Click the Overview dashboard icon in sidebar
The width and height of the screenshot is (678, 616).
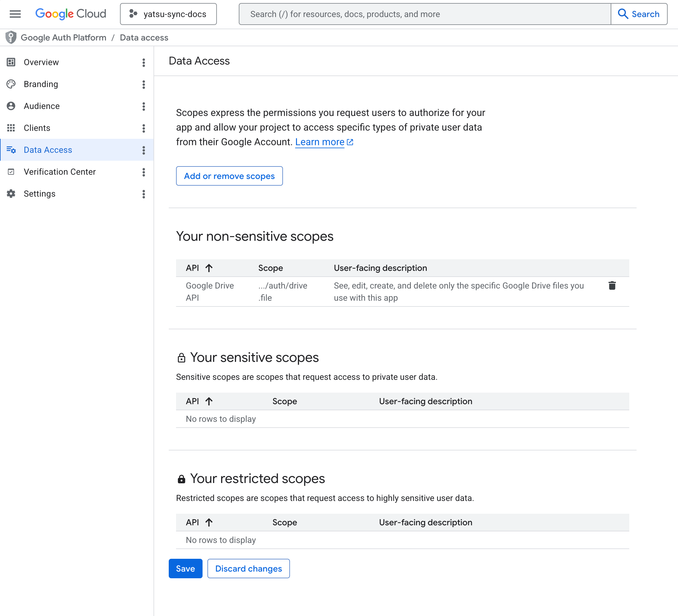pyautogui.click(x=11, y=62)
